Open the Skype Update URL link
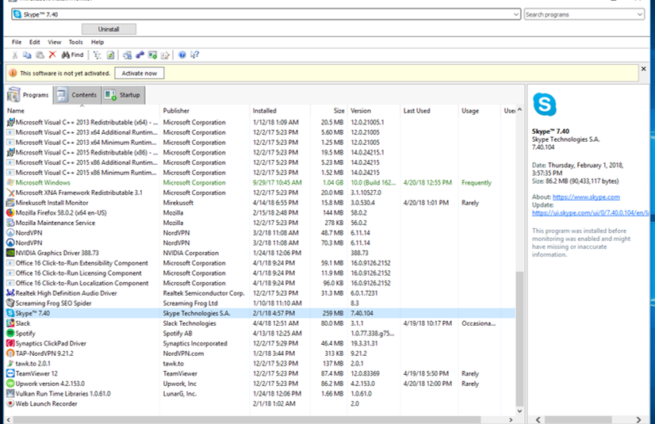The image size is (655, 424). (x=590, y=213)
